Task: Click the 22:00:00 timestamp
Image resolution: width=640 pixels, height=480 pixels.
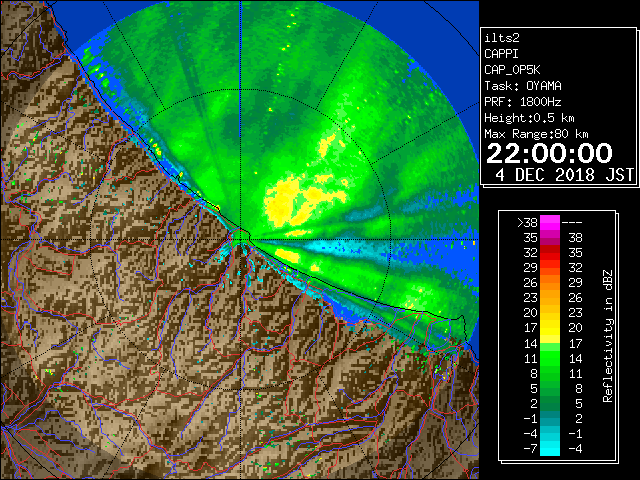Action: pos(549,153)
